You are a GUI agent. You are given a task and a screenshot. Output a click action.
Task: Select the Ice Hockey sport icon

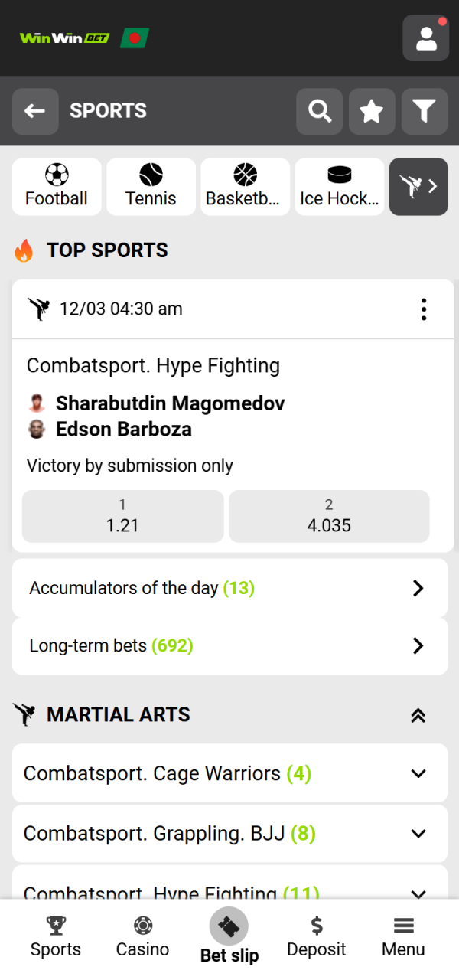click(339, 186)
